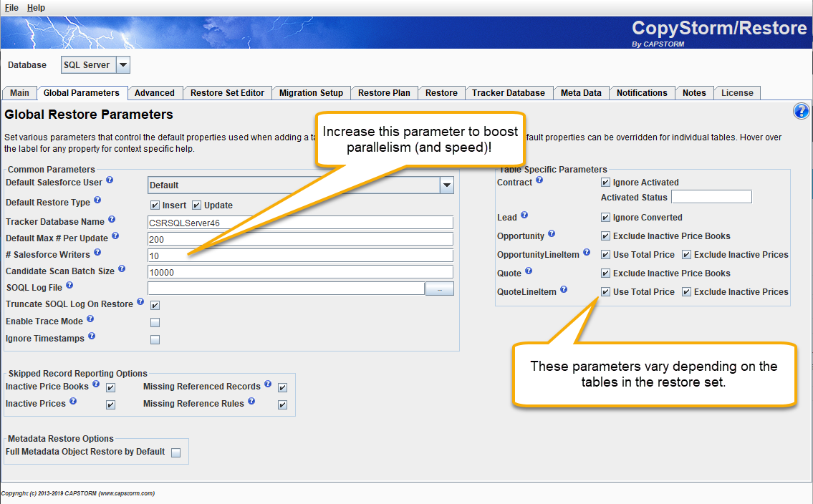Screen dimensions: 813x504
Task: Show help for Inactive Price Books
Action: coord(96,384)
